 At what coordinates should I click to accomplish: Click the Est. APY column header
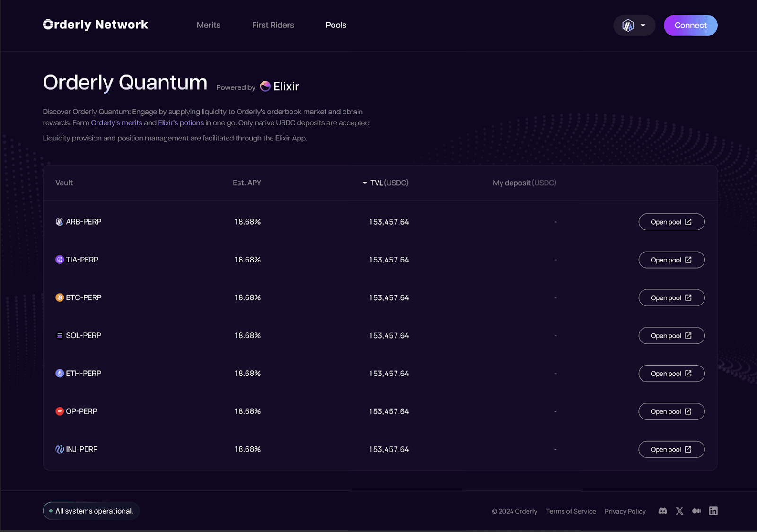[x=247, y=183]
